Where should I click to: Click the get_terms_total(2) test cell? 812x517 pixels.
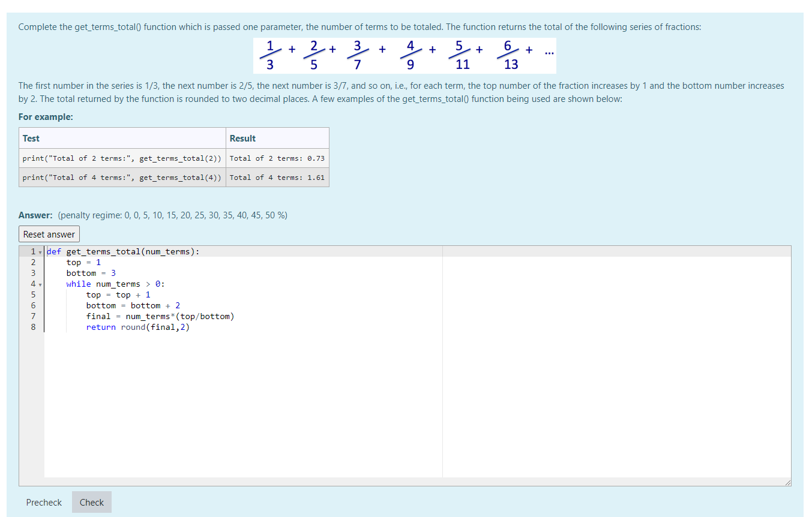click(122, 158)
